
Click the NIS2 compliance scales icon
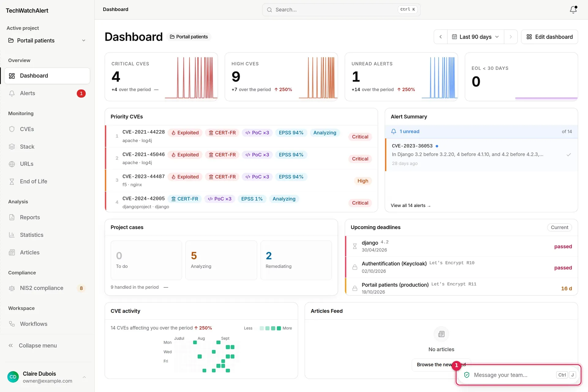[12, 288]
